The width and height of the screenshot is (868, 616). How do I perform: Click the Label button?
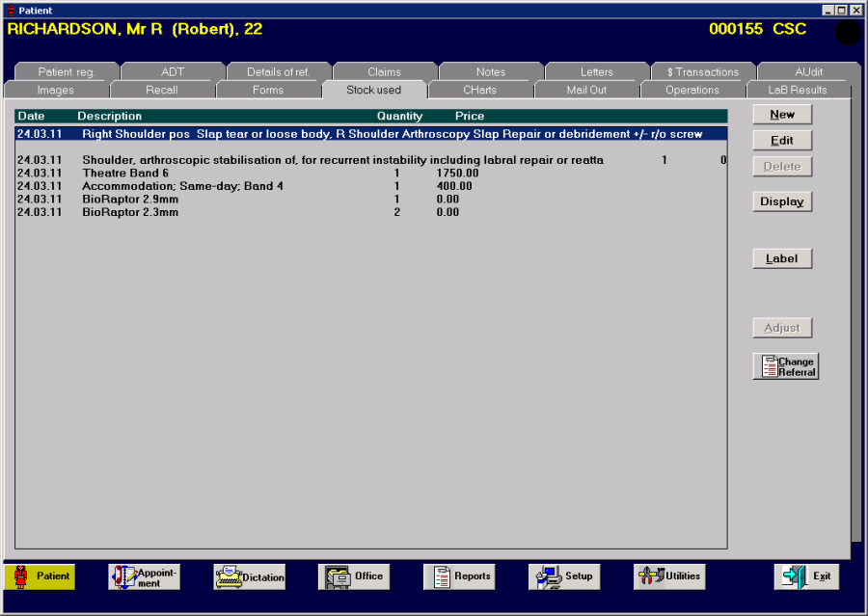pyautogui.click(x=782, y=258)
